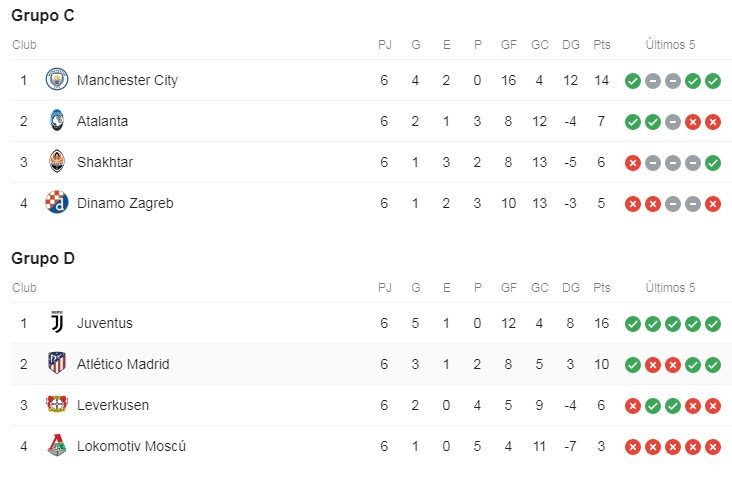Click the Juventus club crest

pyautogui.click(x=56, y=323)
